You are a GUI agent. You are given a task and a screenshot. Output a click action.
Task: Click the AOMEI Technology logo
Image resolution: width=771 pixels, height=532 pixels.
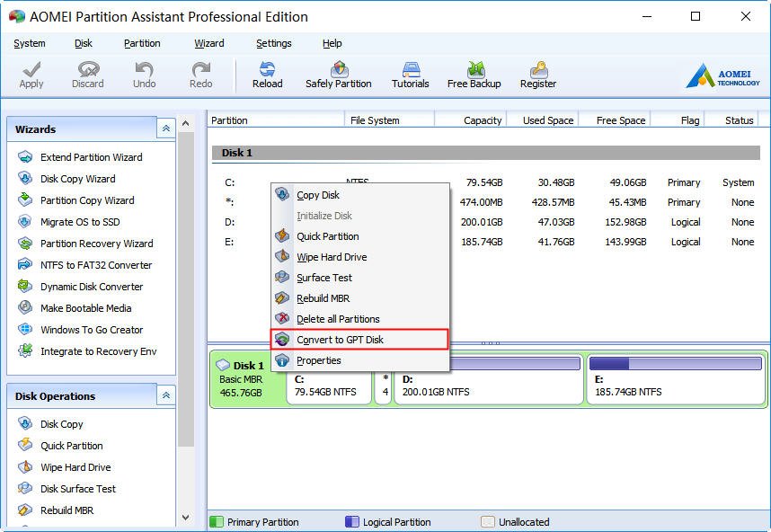click(722, 76)
